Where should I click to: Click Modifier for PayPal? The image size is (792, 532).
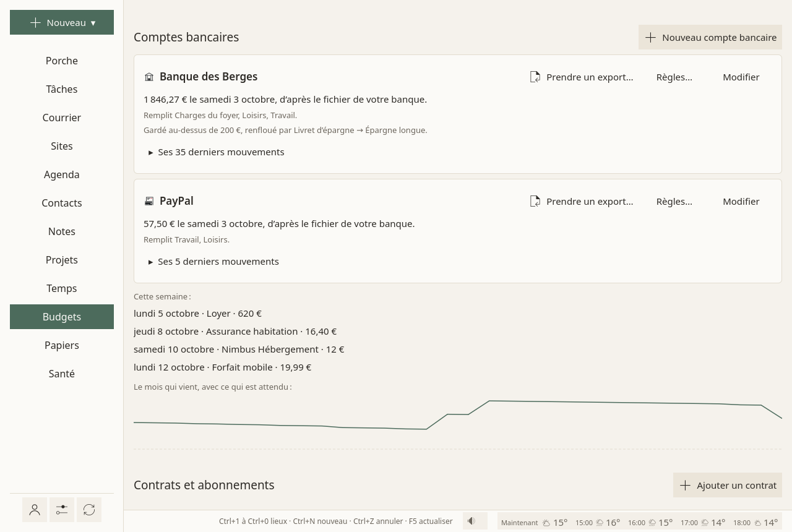(741, 202)
